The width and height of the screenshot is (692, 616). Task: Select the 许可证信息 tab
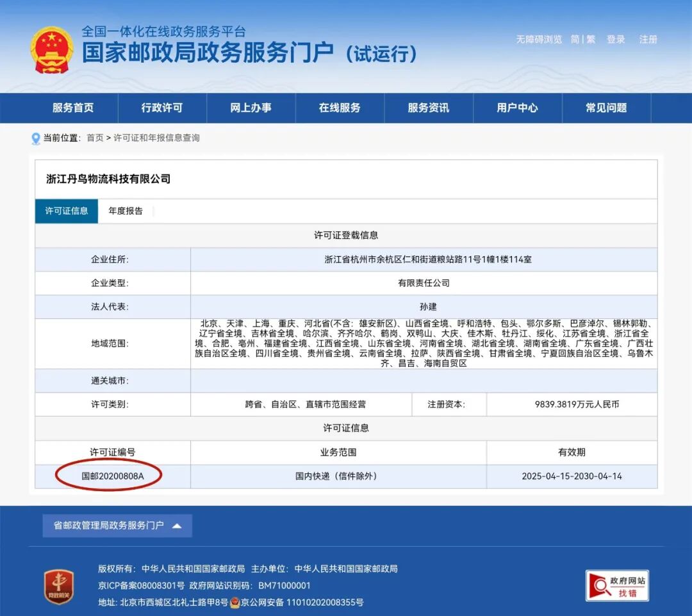coord(66,211)
